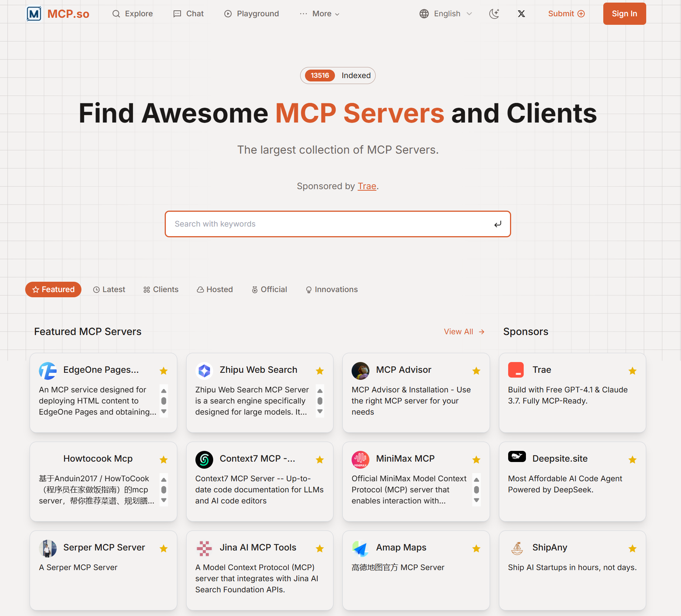This screenshot has width=681, height=616.
Task: Follow the Trae sponsor link
Action: [x=367, y=186]
